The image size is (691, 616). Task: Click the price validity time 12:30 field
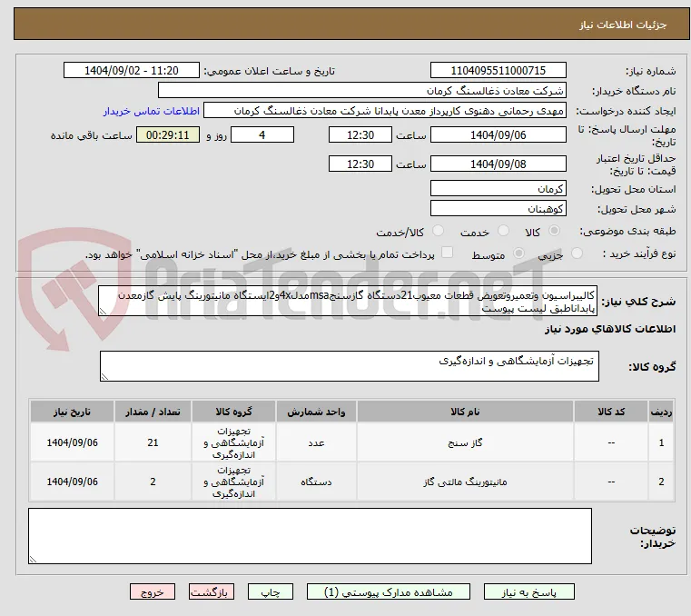[360, 164]
